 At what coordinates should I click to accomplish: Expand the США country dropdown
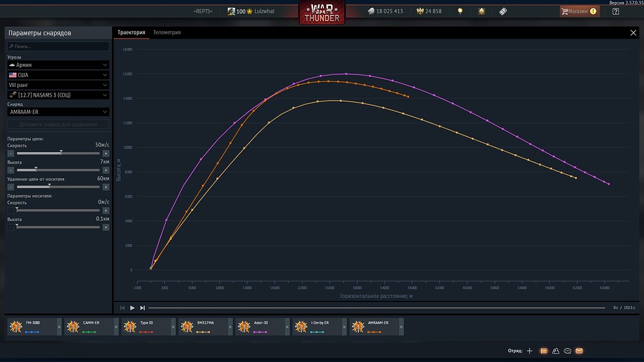coord(59,75)
